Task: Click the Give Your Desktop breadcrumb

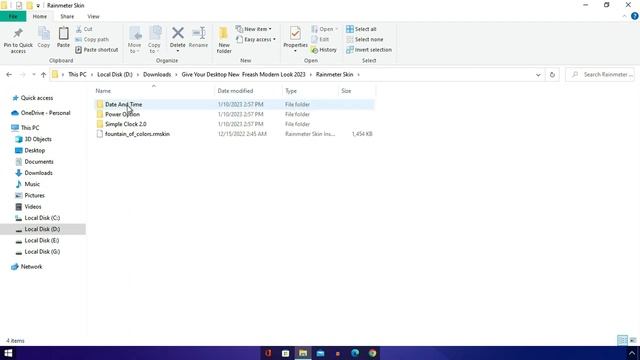Action: coord(243,75)
